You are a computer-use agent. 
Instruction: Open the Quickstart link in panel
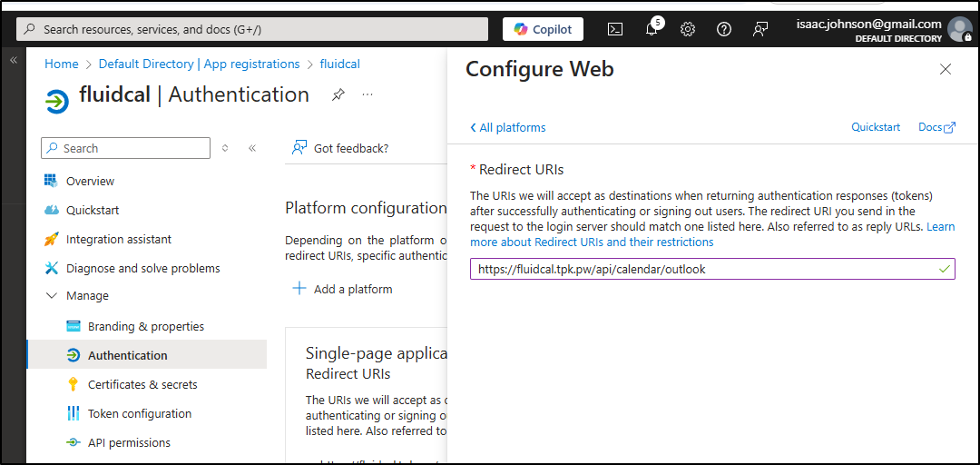point(876,127)
